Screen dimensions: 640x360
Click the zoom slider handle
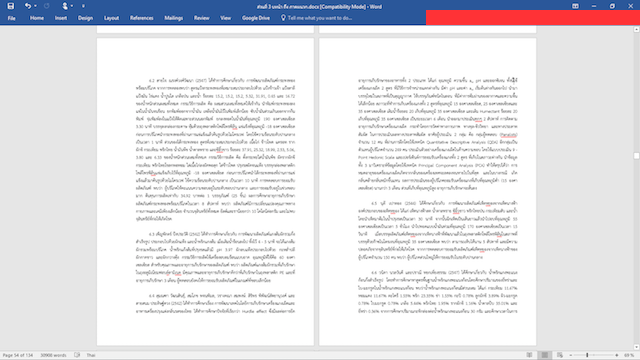click(x=587, y=355)
